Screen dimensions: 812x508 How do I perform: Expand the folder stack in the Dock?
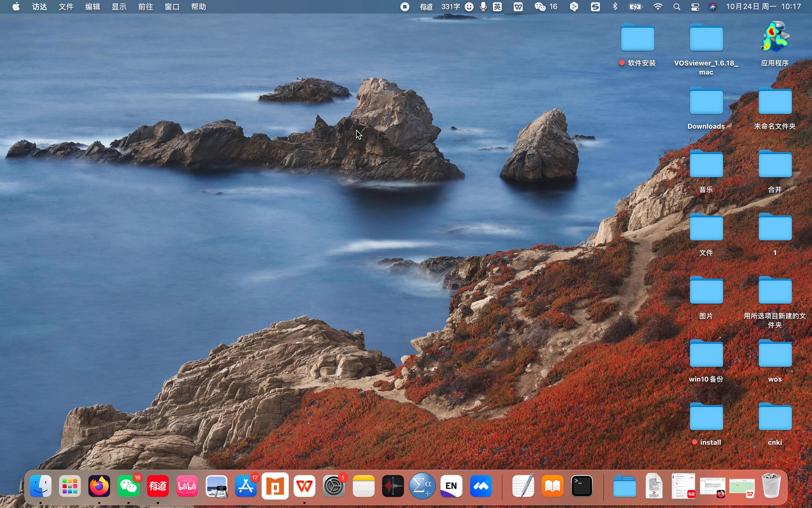(625, 486)
